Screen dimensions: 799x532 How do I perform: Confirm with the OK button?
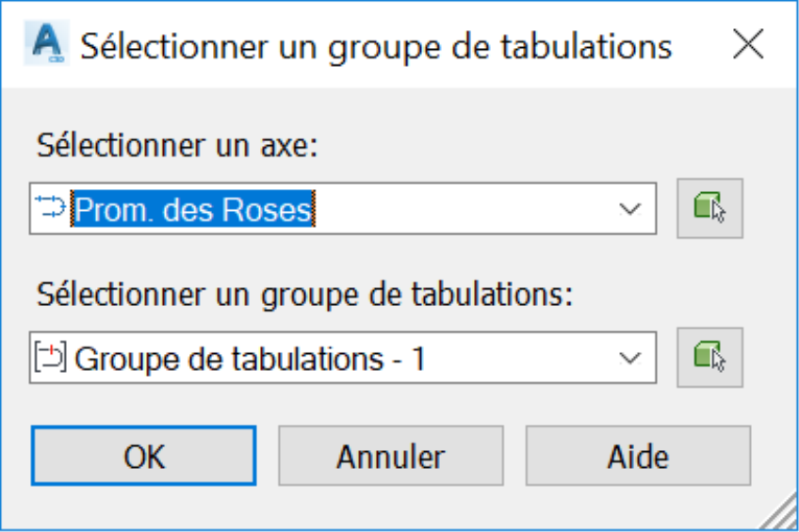144,456
